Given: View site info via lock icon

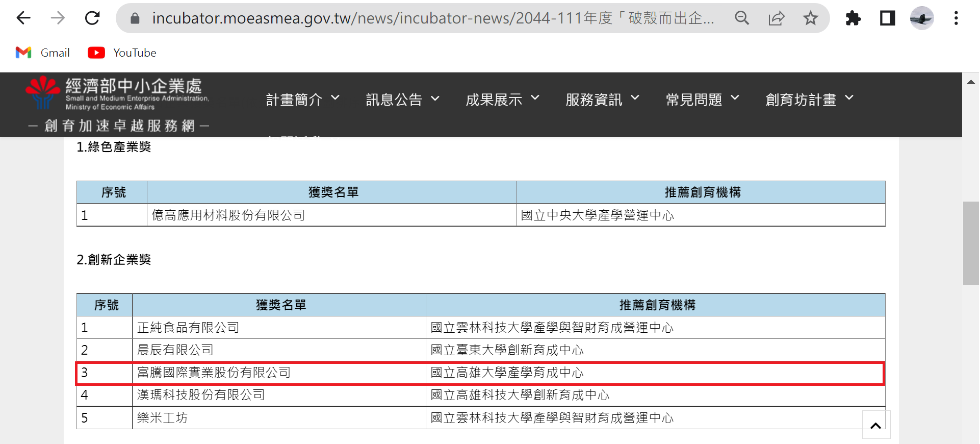Looking at the screenshot, I should [135, 18].
